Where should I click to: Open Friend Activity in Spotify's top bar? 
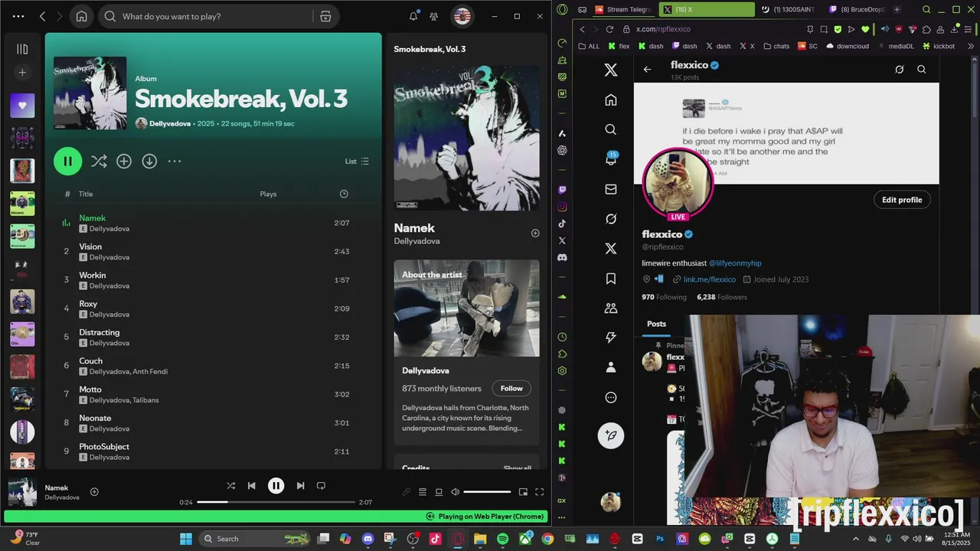click(x=434, y=16)
